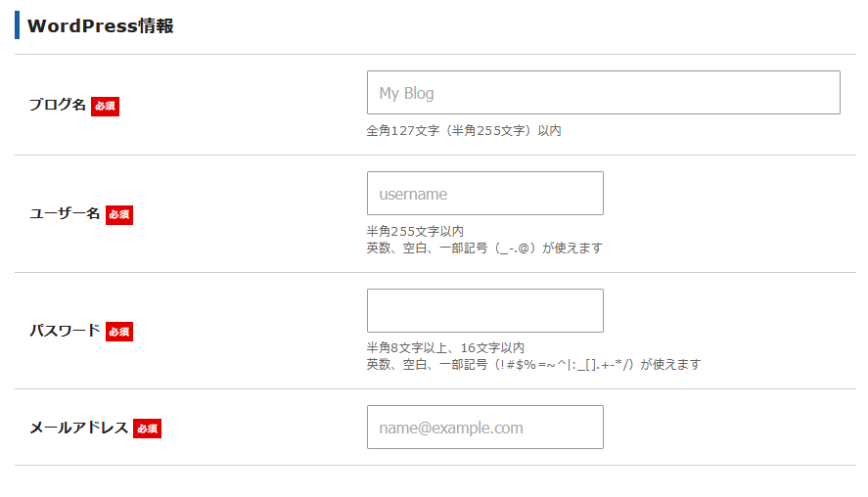This screenshot has height=497, width=868.
Task: Click the ユーザー名 field label
Action: click(x=65, y=213)
